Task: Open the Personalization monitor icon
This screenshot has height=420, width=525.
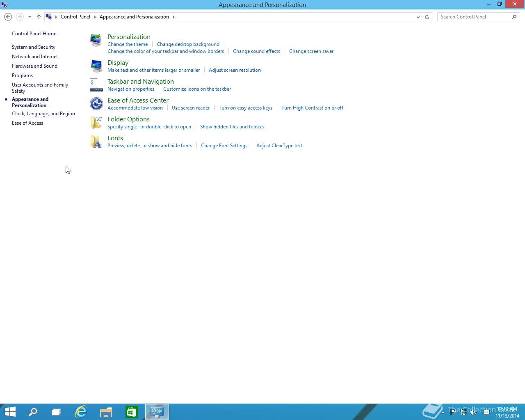Action: (x=96, y=40)
